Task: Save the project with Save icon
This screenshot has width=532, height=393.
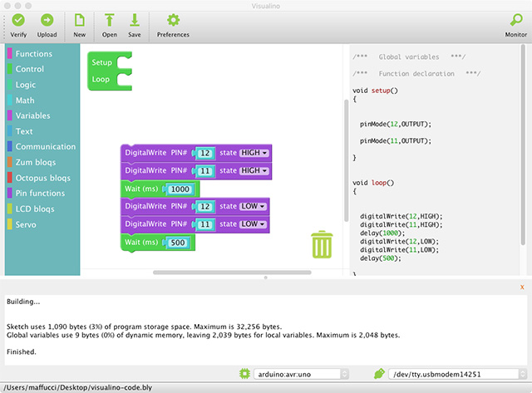Action: (x=134, y=20)
